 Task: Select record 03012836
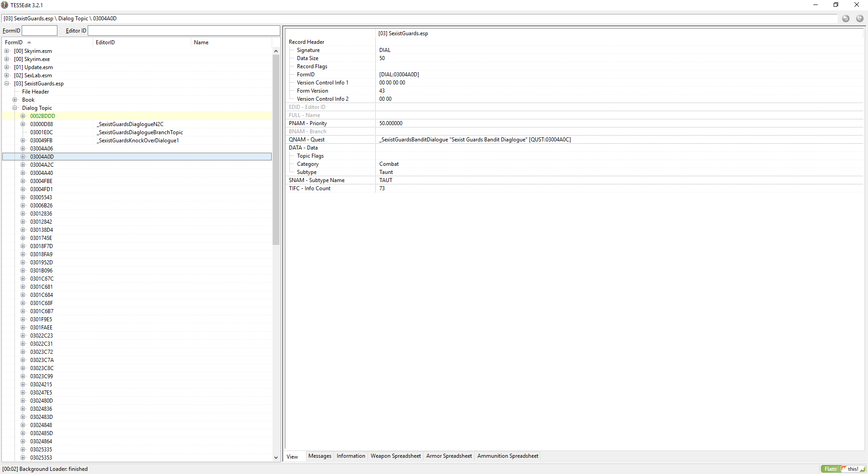pyautogui.click(x=41, y=214)
